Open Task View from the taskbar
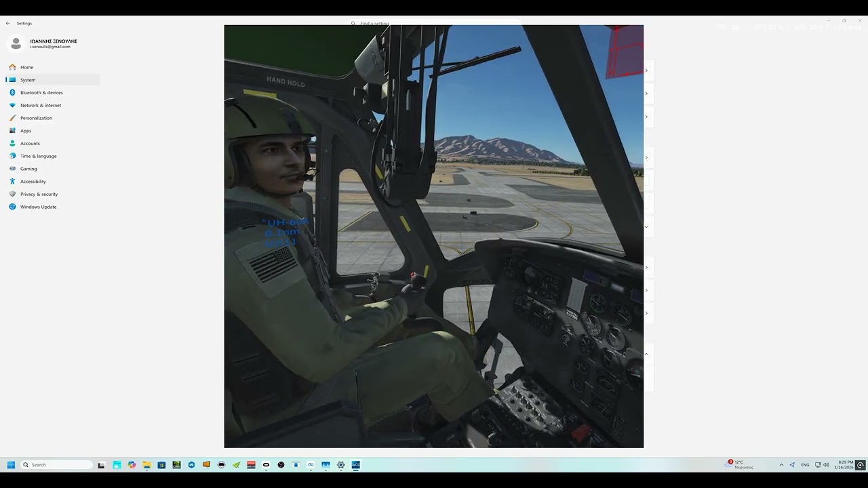This screenshot has height=488, width=868. pyautogui.click(x=101, y=465)
